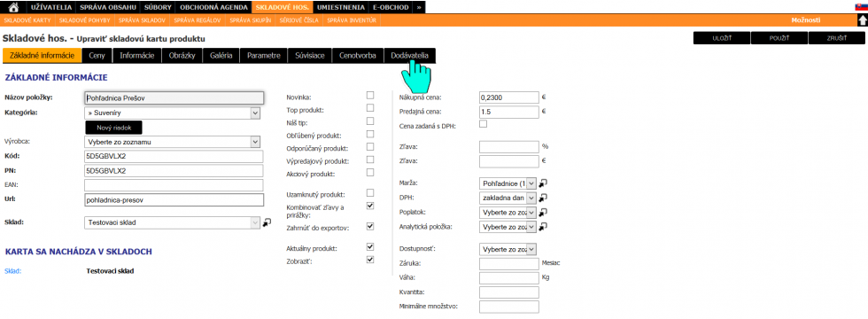
Task: Open the edit icon next to Sklad dropdown
Action: coord(267,222)
